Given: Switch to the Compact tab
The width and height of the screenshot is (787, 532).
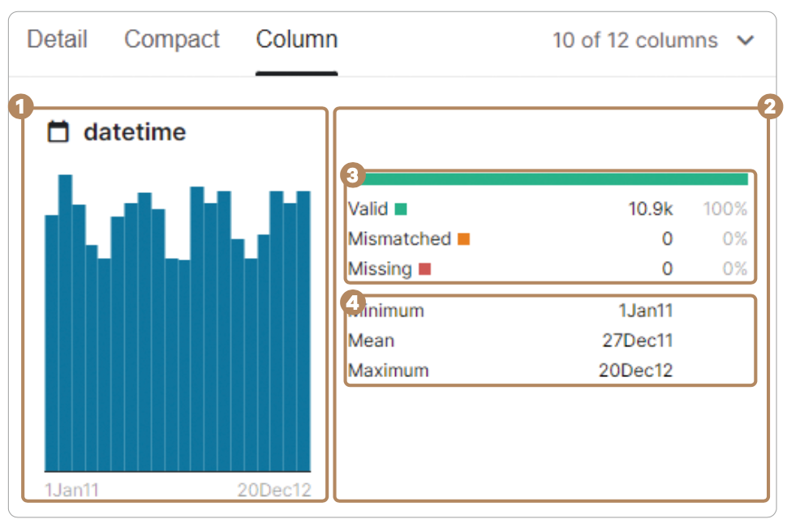Looking at the screenshot, I should [172, 40].
